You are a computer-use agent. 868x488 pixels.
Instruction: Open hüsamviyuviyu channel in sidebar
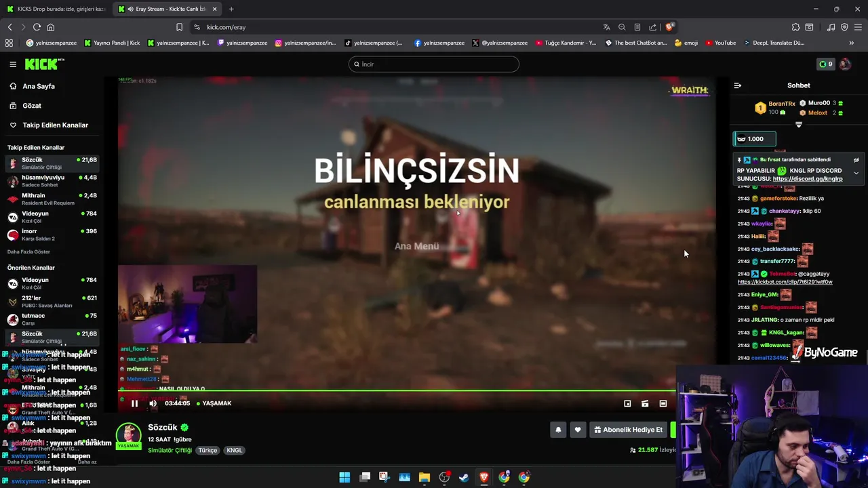(52, 181)
